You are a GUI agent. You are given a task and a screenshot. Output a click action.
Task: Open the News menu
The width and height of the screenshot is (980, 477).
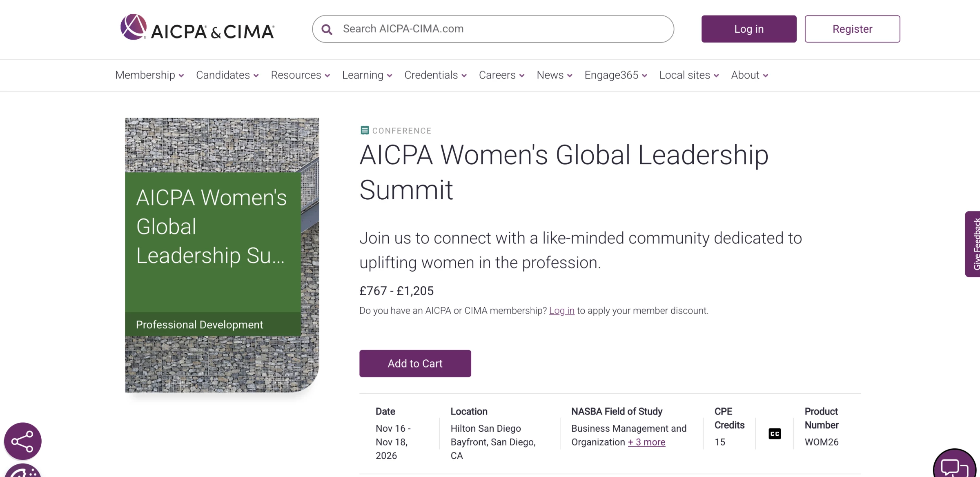coord(555,75)
